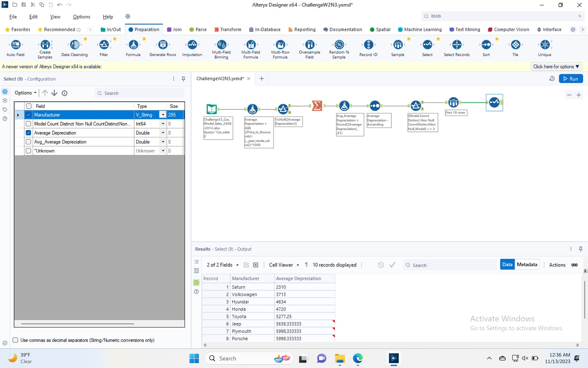Click the Multi-Row Formula tool icon

coord(280,45)
